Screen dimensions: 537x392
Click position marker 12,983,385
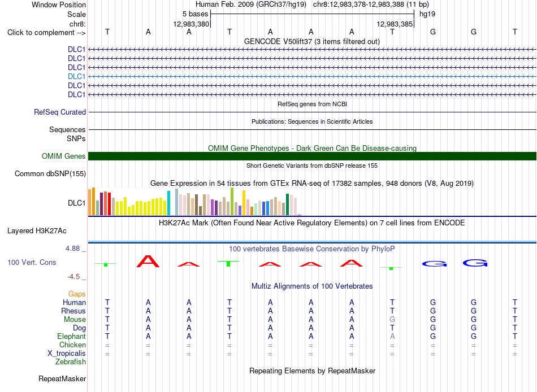coord(395,24)
